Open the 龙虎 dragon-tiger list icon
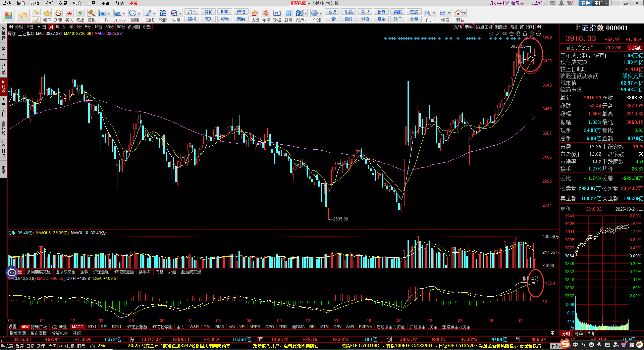 coord(266,13)
